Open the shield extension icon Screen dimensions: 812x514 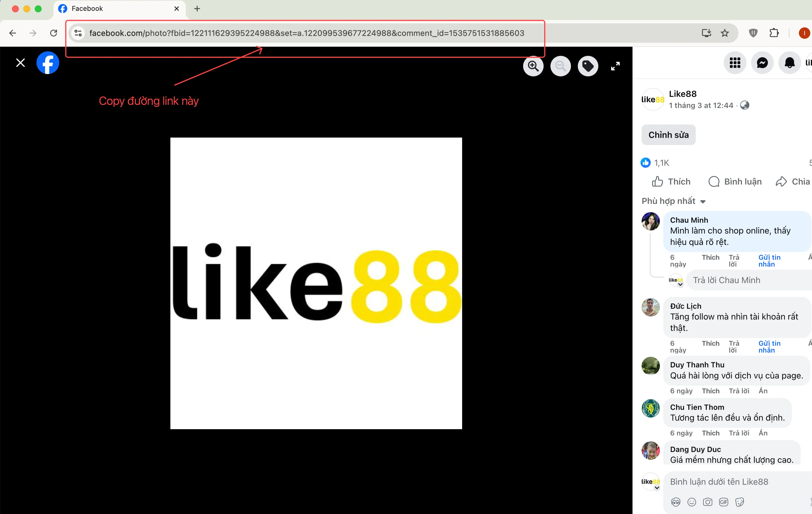753,33
